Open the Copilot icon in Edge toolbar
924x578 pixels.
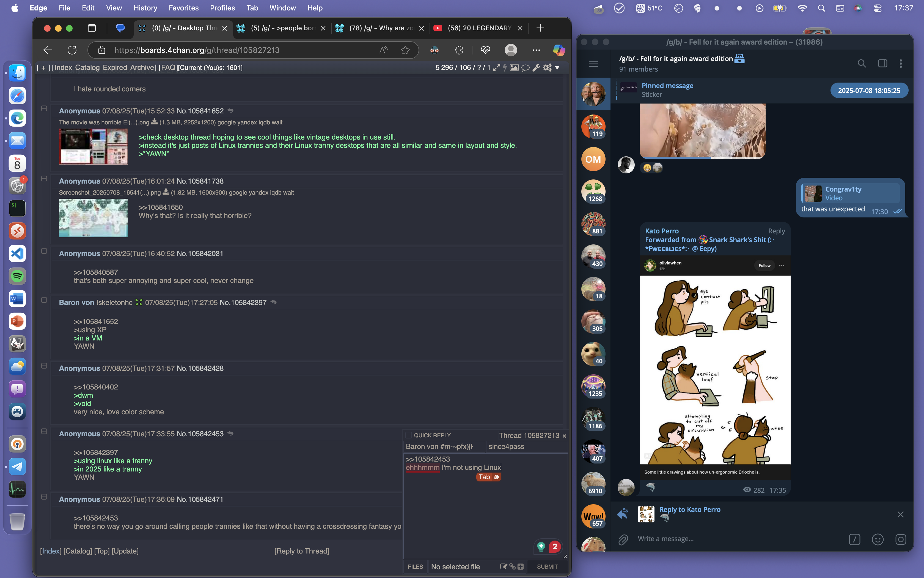coord(559,50)
